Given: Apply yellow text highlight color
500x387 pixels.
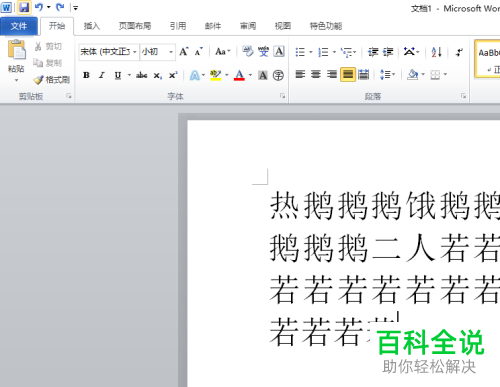Looking at the screenshot, I should tap(216, 75).
